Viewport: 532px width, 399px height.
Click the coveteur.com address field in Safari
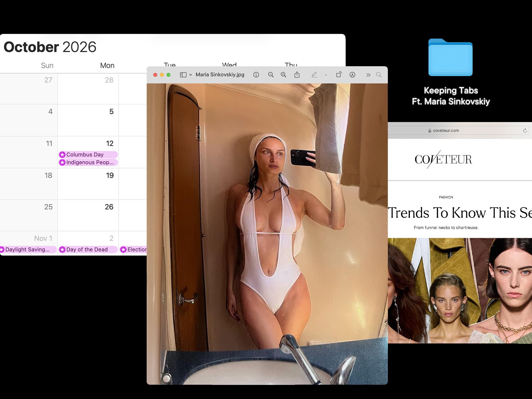point(459,130)
